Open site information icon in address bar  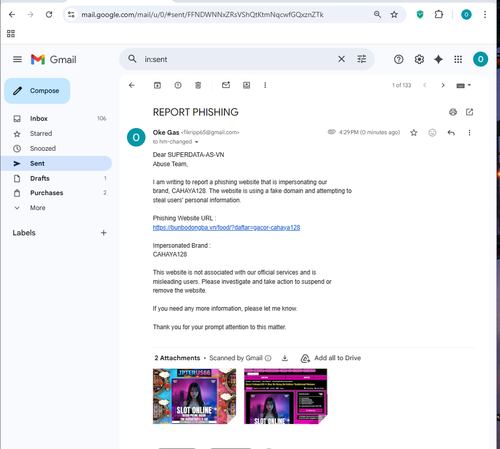71,14
